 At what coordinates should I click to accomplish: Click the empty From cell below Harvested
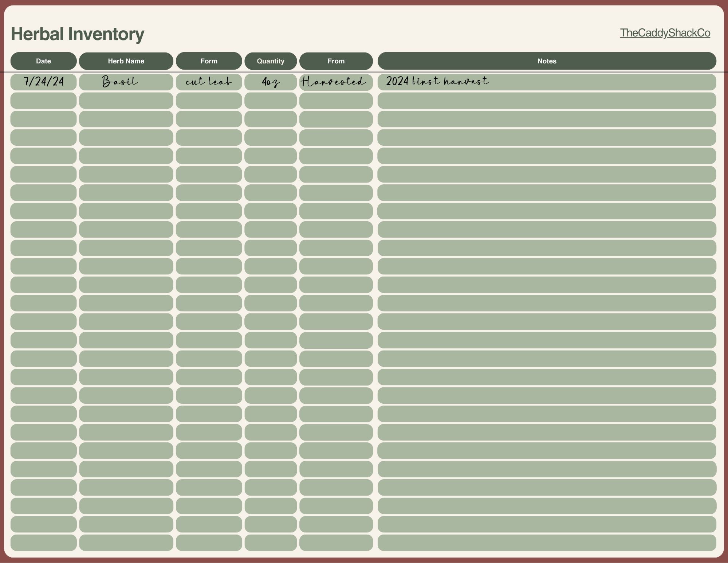coord(336,101)
